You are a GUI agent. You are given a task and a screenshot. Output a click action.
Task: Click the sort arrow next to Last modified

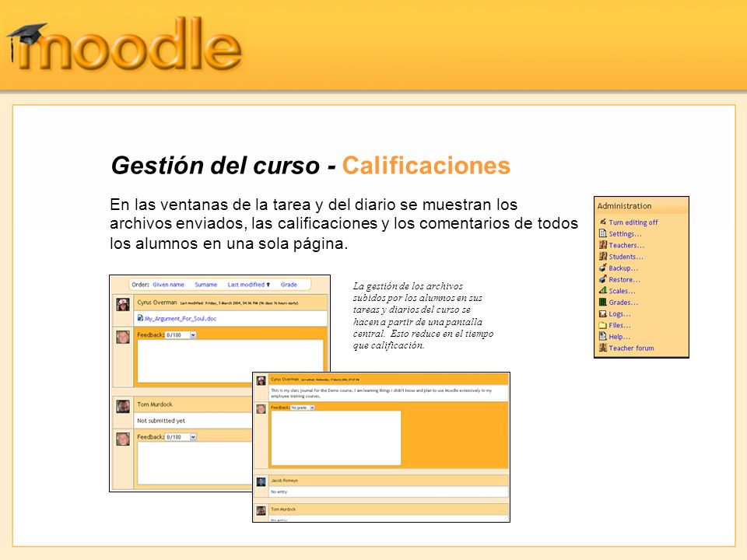(268, 285)
